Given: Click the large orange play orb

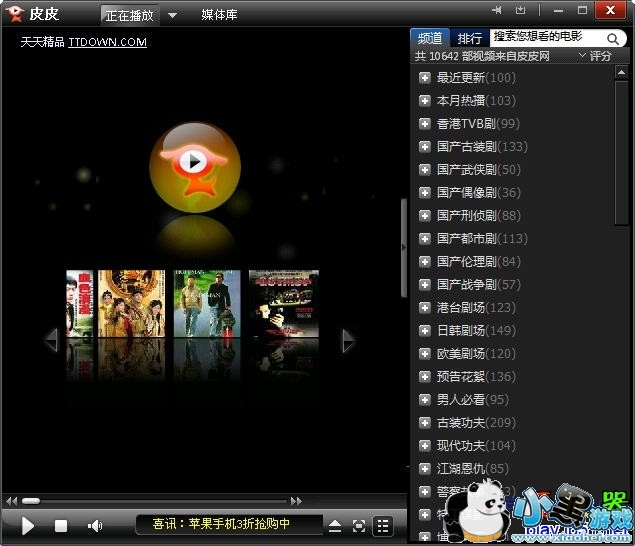Looking at the screenshot, I should tap(195, 162).
